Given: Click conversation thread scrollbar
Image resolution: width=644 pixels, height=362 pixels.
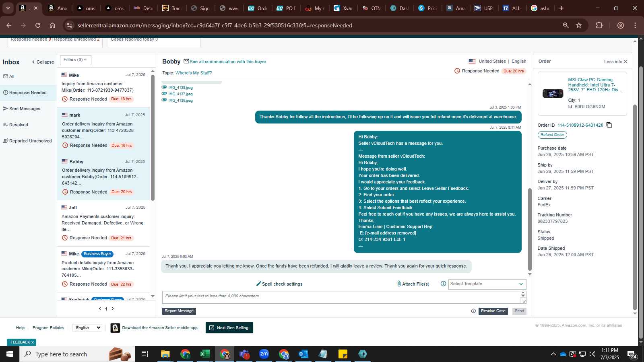Looking at the screenshot, I should coord(530,229).
